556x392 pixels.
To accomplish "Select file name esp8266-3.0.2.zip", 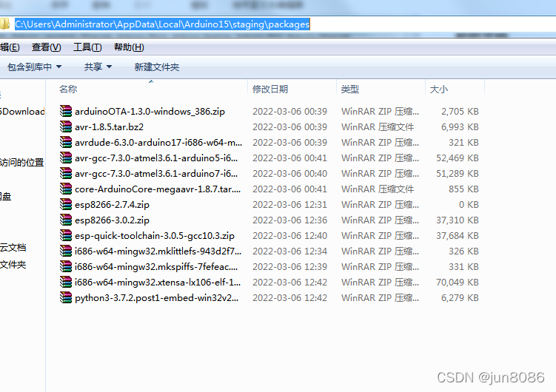I will (x=112, y=220).
